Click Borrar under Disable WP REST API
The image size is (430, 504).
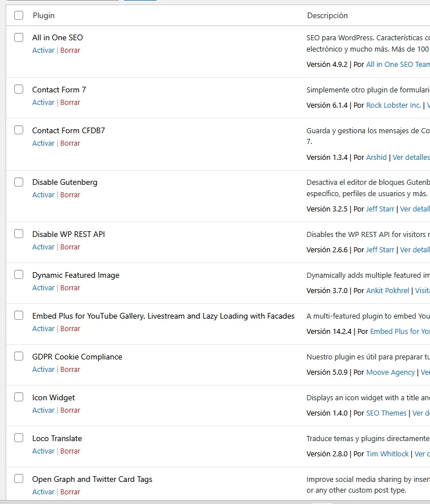point(70,247)
